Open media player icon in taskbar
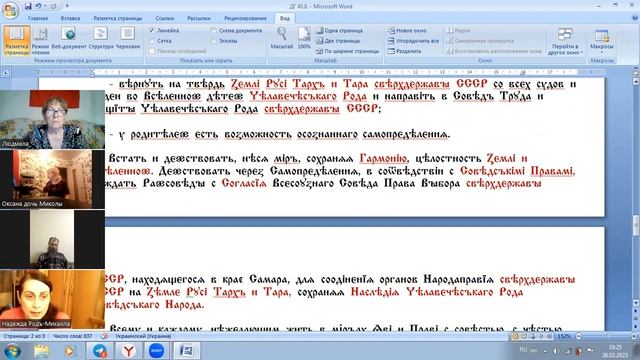 tap(69, 351)
